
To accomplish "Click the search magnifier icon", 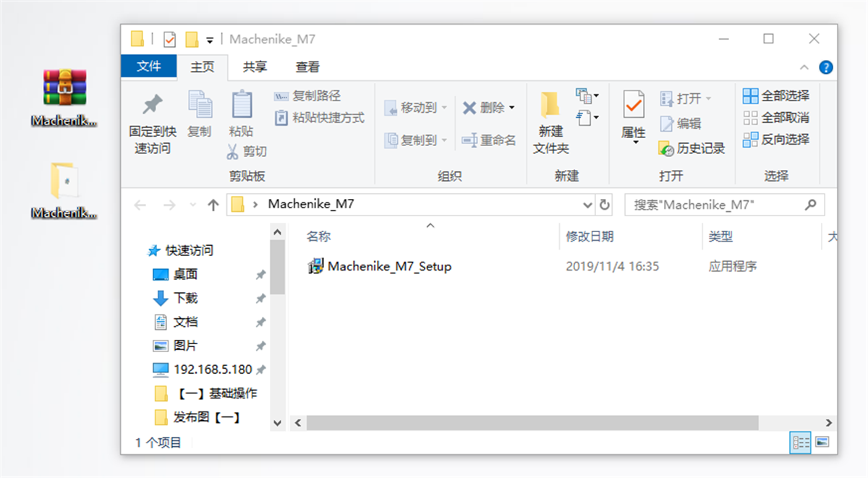I will tap(811, 205).
